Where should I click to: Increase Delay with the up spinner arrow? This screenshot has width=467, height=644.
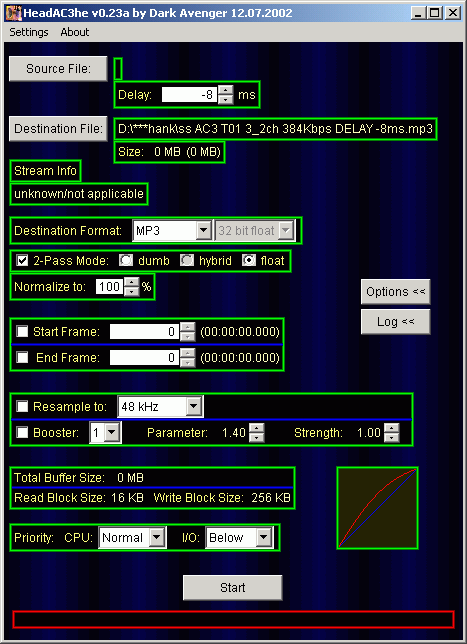coord(225,90)
